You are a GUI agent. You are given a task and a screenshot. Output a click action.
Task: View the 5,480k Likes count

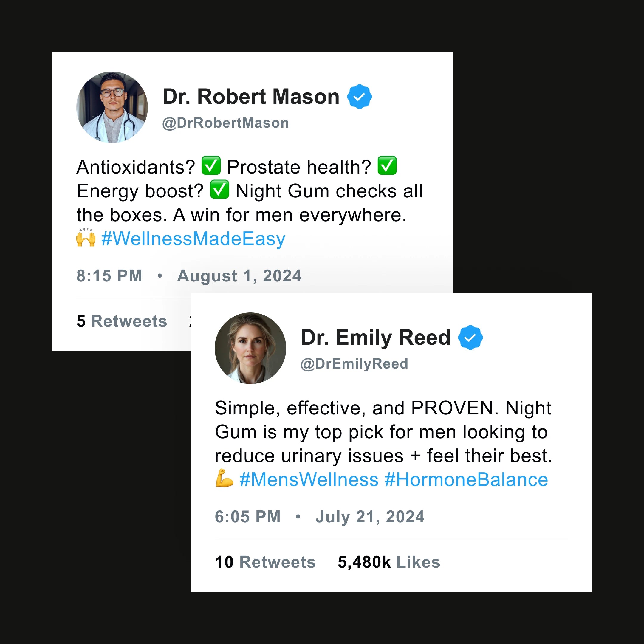click(x=389, y=562)
